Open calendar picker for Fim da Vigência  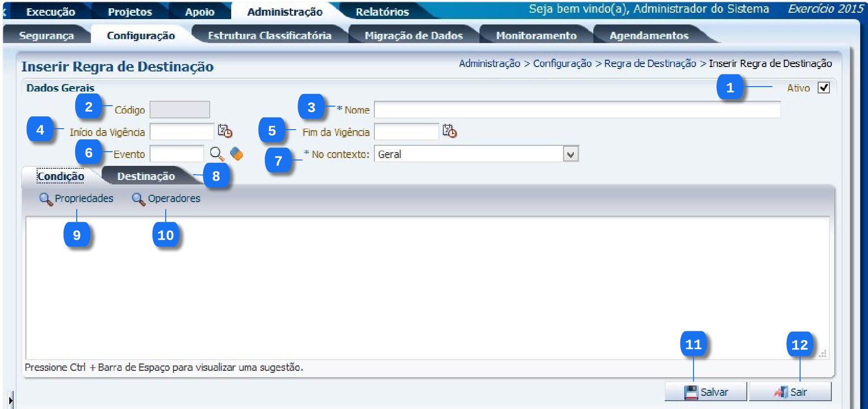449,131
